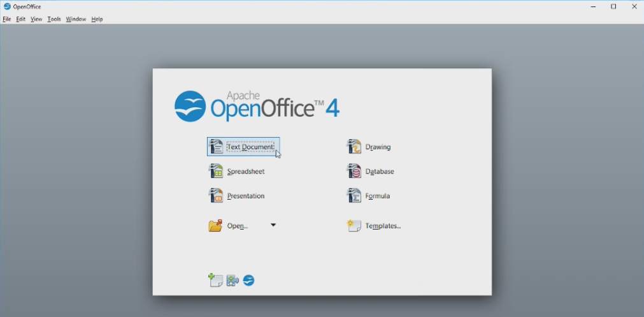Expand the arrow next to Open
Viewport: 644px width, 317px height.
click(x=273, y=225)
